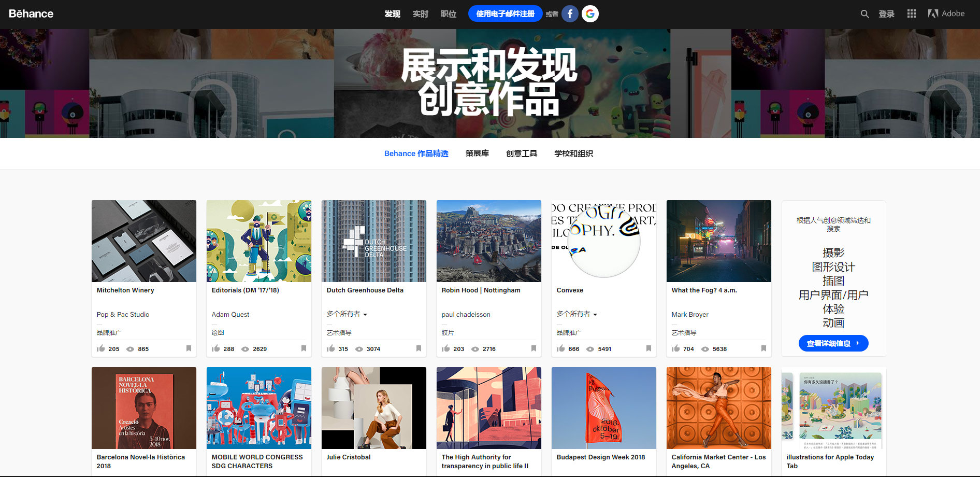Open the 摄影 category filter link
Image resolution: width=980 pixels, height=477 pixels.
point(834,253)
